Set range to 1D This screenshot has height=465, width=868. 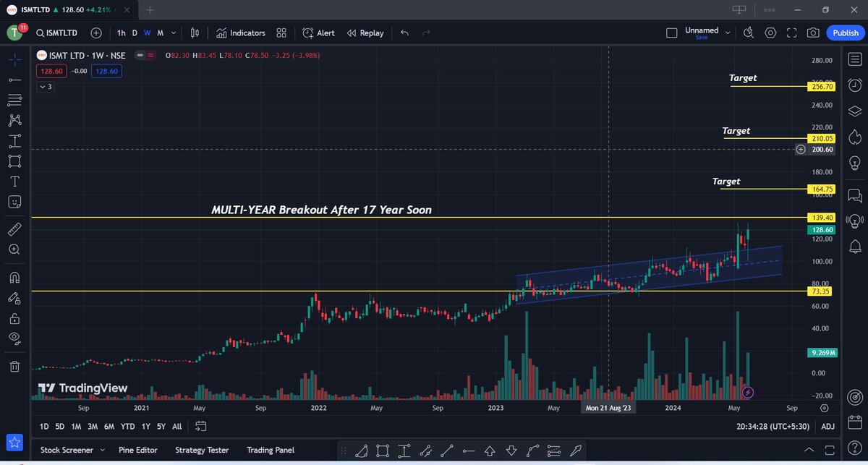44,427
